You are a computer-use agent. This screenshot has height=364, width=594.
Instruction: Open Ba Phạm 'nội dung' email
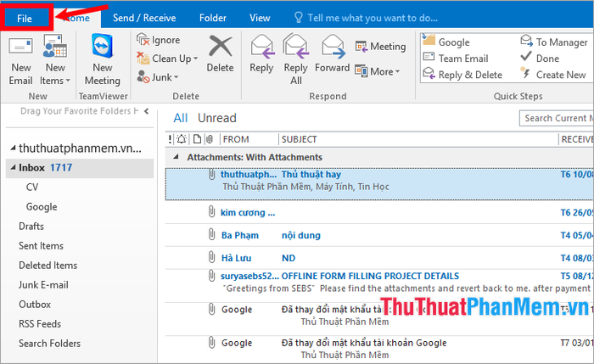point(379,235)
